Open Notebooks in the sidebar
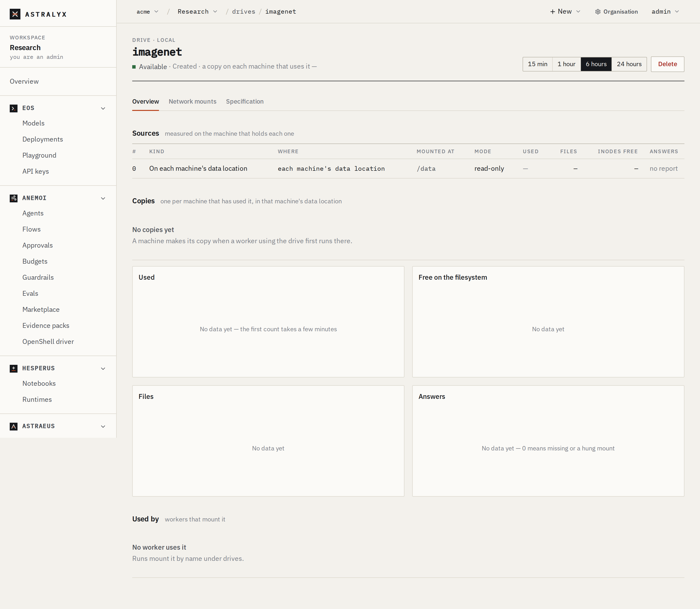The width and height of the screenshot is (700, 609). click(x=39, y=383)
